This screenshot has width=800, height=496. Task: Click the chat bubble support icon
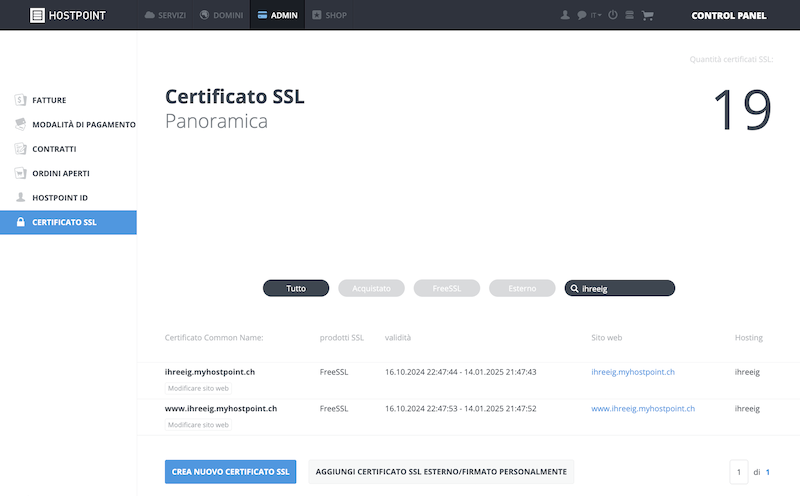[582, 15]
